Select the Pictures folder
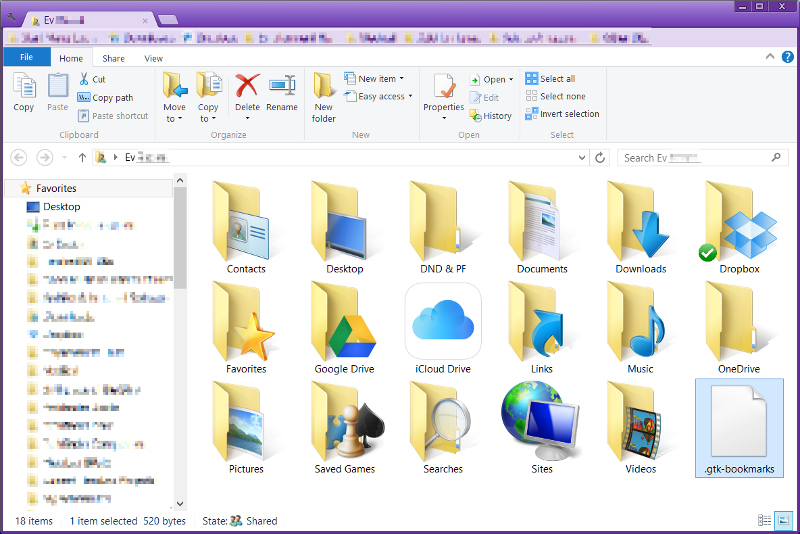 [246, 428]
